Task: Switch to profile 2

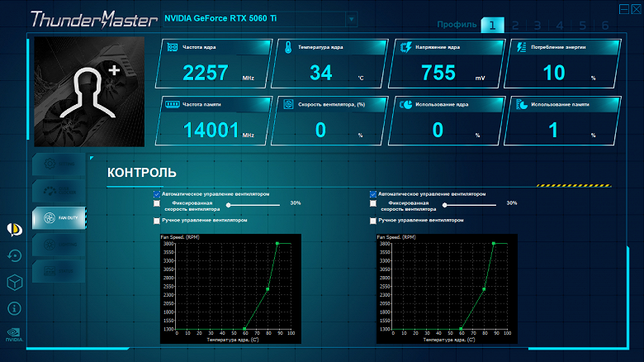Action: [x=515, y=26]
